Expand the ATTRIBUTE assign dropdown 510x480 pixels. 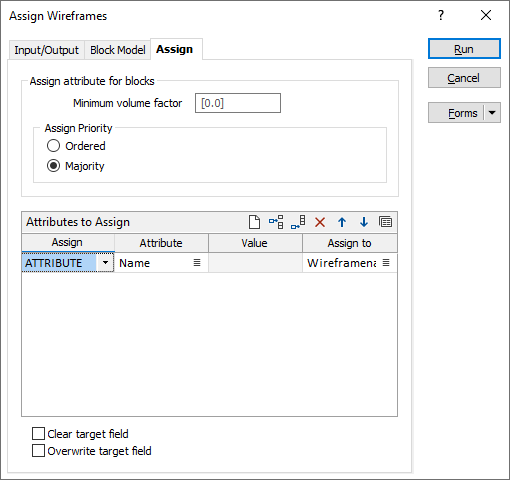click(x=105, y=263)
